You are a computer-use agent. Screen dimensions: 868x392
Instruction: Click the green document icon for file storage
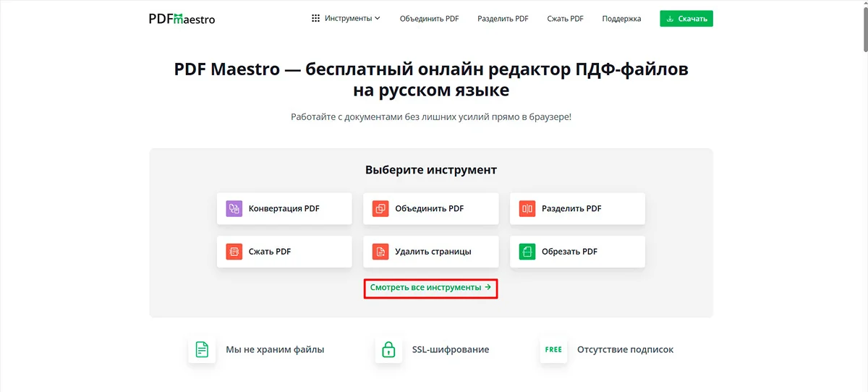coord(203,350)
